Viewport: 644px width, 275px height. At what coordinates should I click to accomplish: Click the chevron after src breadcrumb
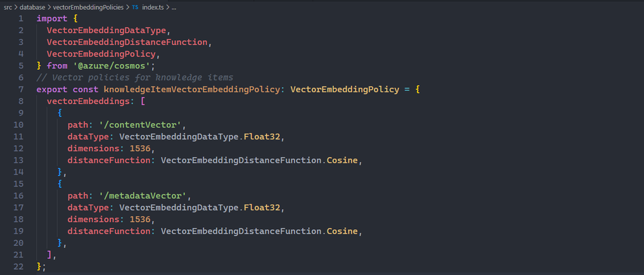(16, 7)
